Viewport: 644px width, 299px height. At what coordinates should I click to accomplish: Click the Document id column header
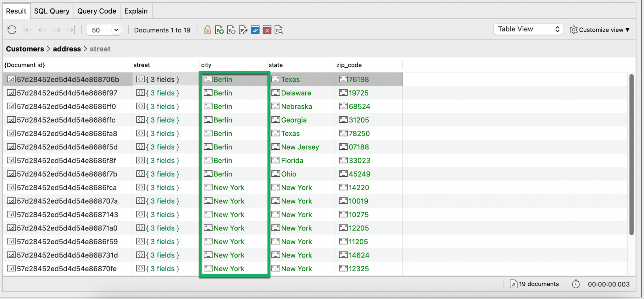(68, 65)
